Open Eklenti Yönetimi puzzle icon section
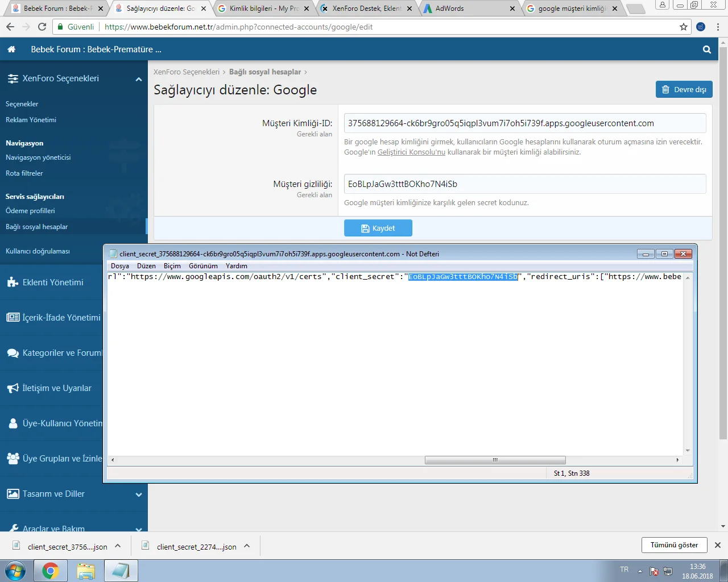The height and width of the screenshot is (582, 728). (13, 282)
